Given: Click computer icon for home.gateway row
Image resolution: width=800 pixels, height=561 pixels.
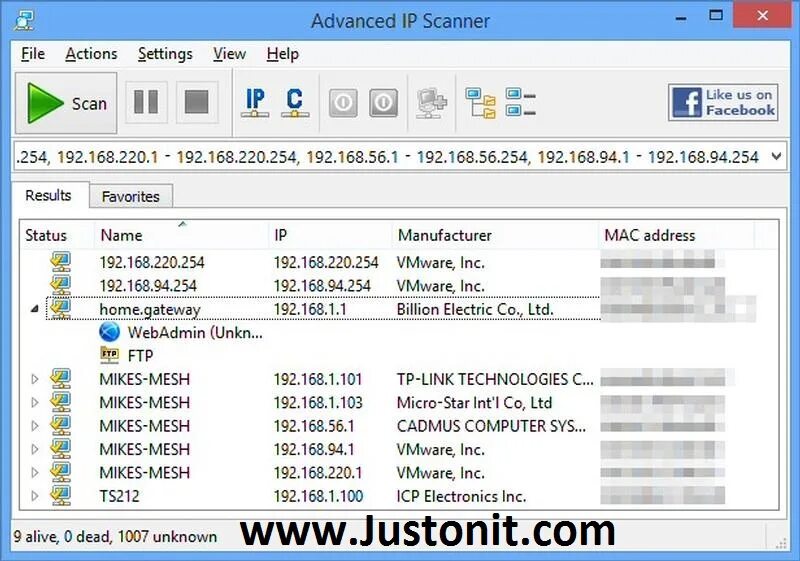Looking at the screenshot, I should 60,309.
